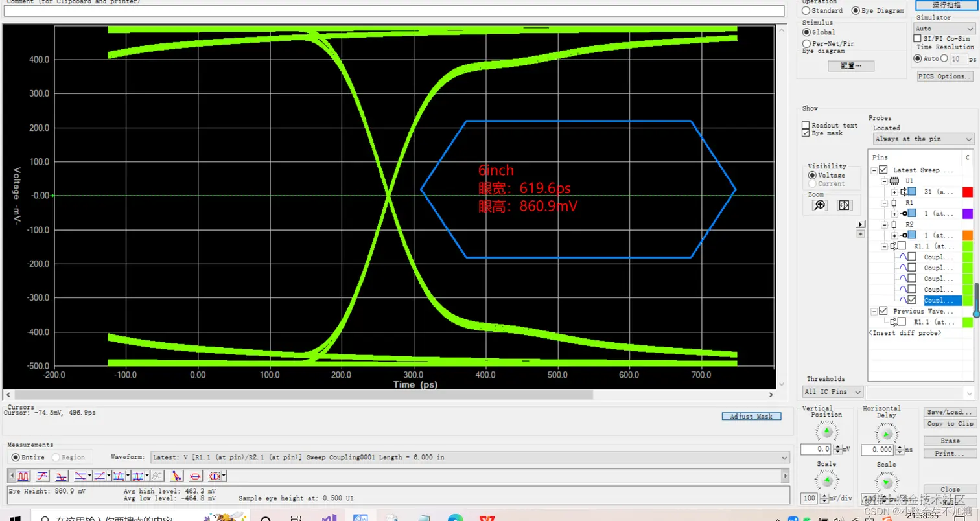Viewport: 980px width, 521px height.
Task: Click the Windows Start button
Action: coord(14,518)
